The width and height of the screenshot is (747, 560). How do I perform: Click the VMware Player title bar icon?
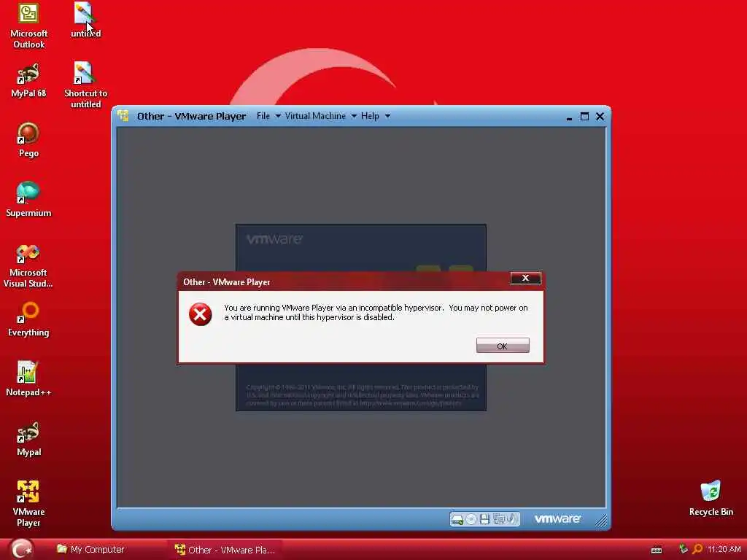(123, 116)
